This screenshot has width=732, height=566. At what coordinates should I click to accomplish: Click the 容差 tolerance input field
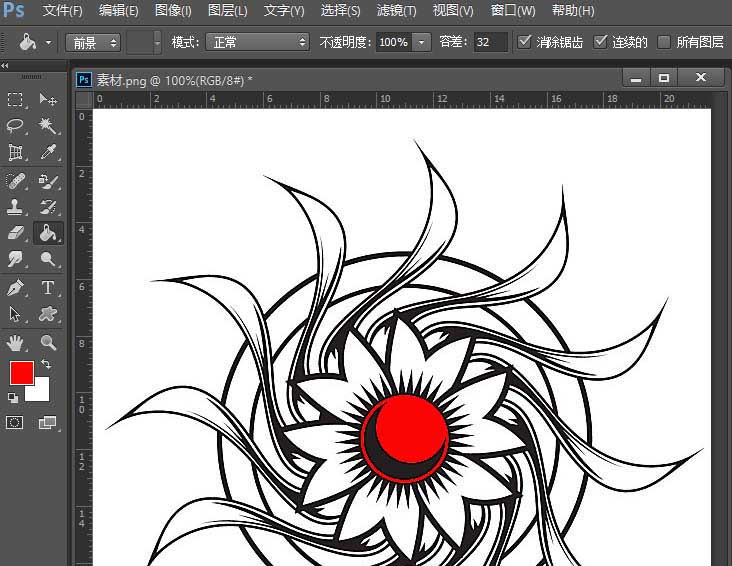click(490, 42)
